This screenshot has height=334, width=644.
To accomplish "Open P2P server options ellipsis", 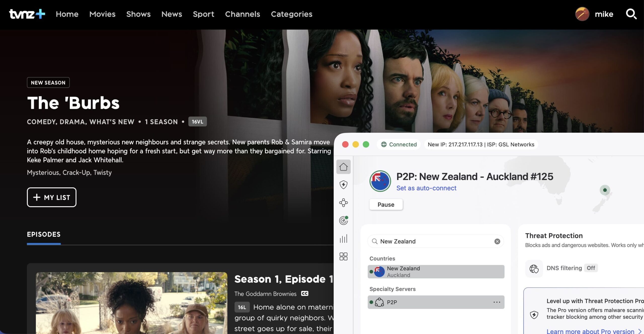I will pos(497,302).
